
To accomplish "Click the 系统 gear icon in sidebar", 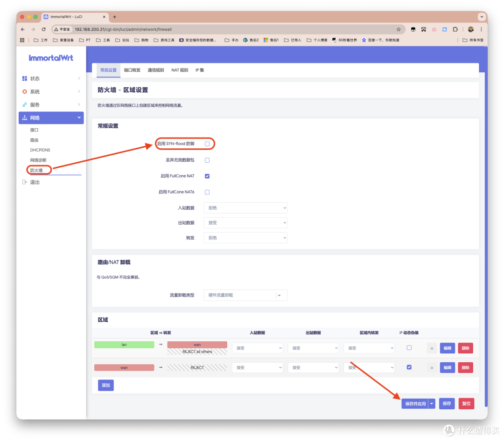I will point(25,91).
